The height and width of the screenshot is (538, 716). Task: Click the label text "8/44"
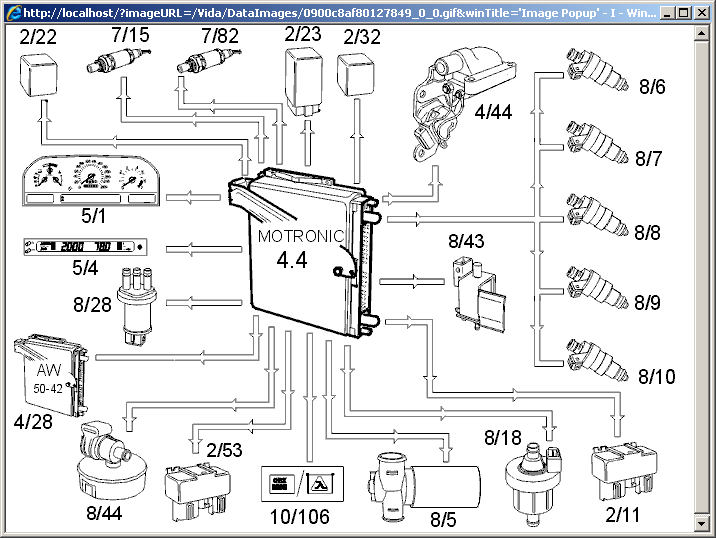(104, 513)
